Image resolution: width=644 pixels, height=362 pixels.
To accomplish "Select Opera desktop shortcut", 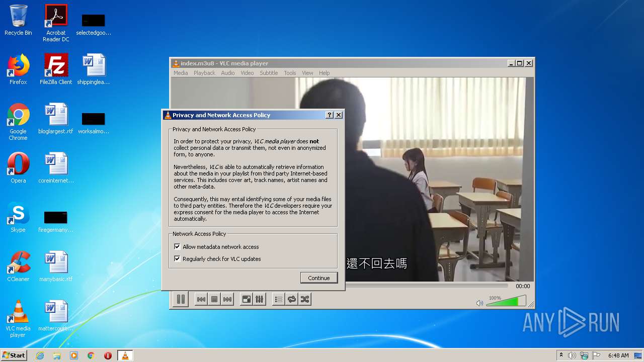I will [18, 168].
